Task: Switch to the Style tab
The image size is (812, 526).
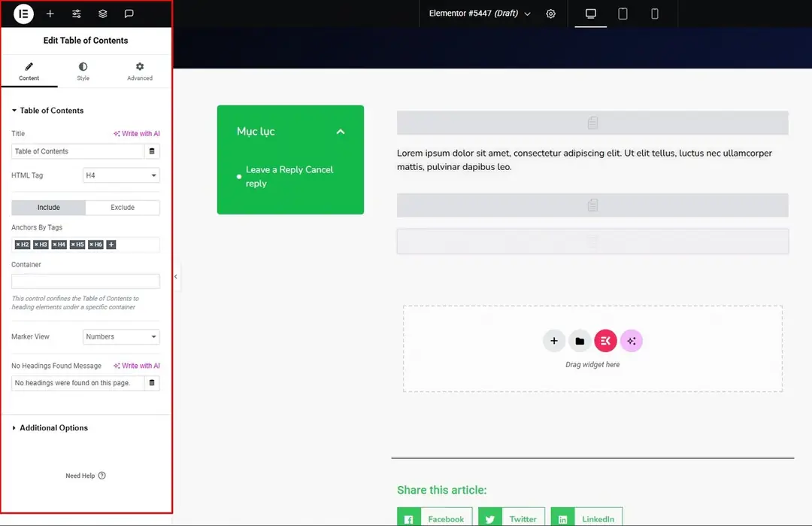Action: coord(83,71)
